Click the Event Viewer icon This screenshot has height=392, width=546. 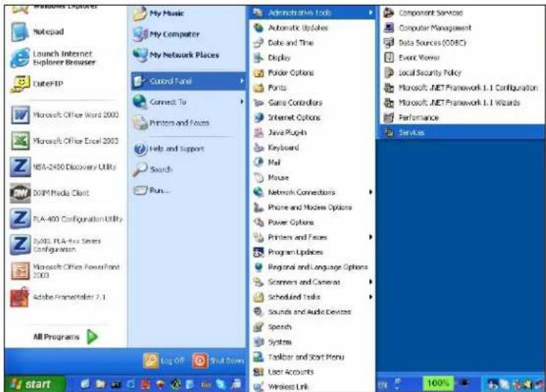(389, 57)
